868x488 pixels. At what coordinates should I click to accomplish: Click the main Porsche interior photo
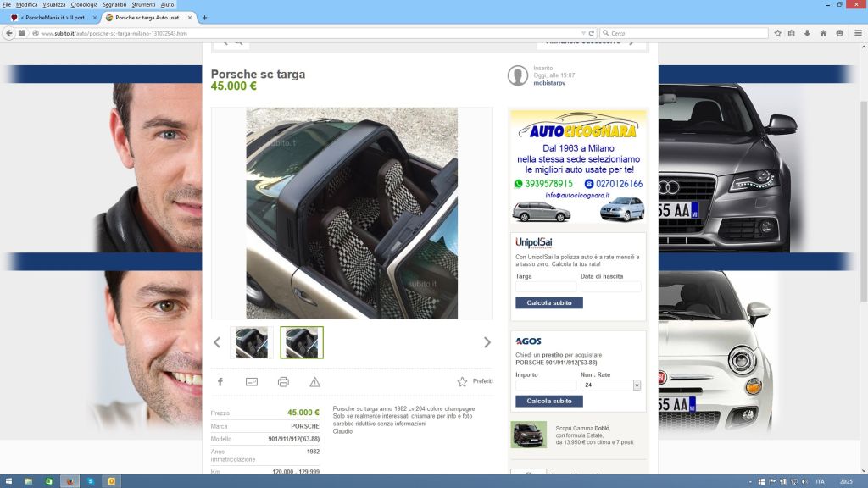[352, 213]
